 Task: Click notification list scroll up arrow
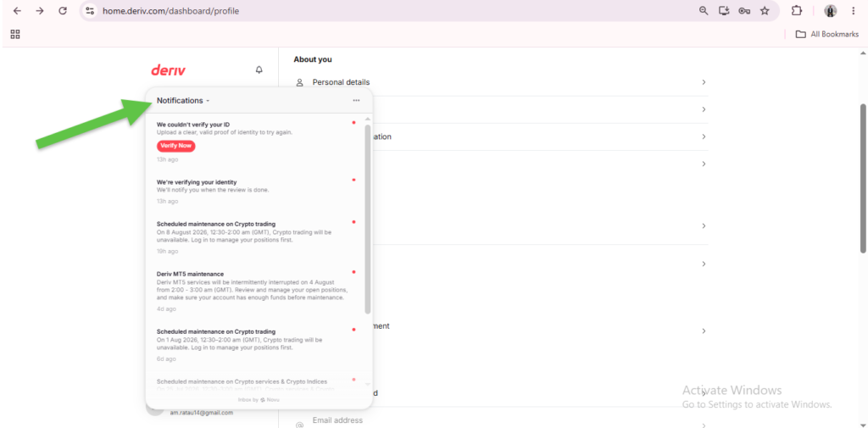point(368,120)
